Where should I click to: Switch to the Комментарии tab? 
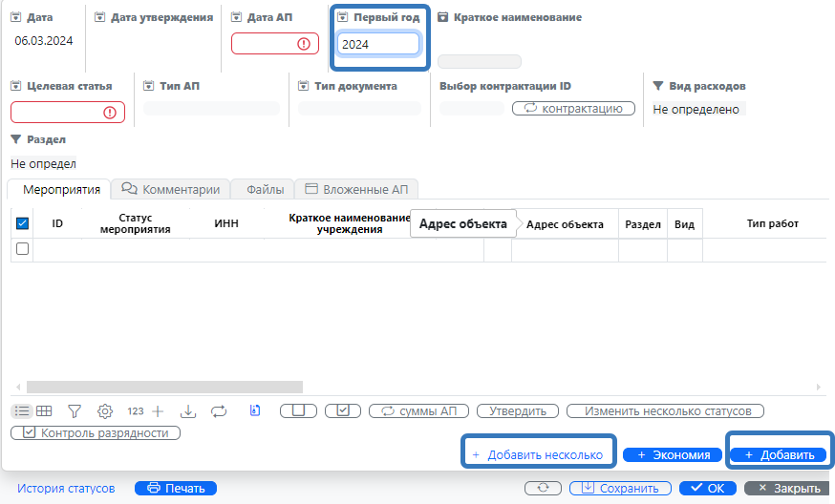pos(171,189)
